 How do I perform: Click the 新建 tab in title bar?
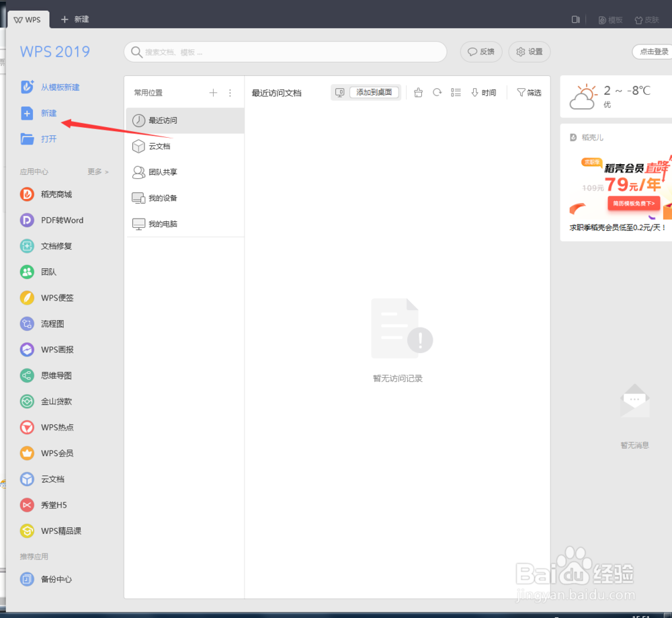[x=75, y=20]
